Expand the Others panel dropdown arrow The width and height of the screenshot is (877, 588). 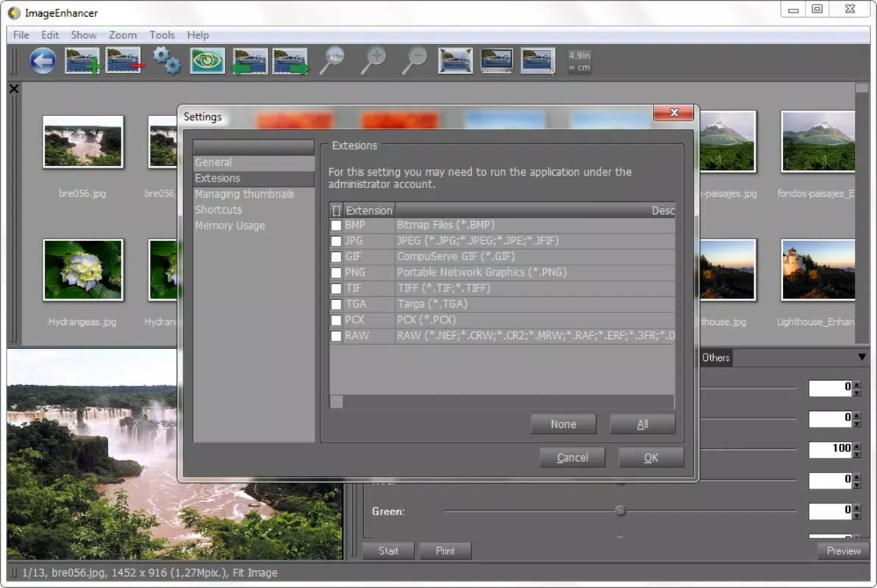(x=862, y=357)
